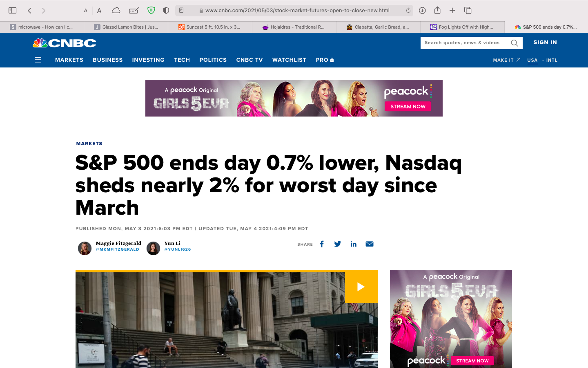Expand the CNBC hamburger navigation menu
The image size is (588, 368).
(38, 60)
